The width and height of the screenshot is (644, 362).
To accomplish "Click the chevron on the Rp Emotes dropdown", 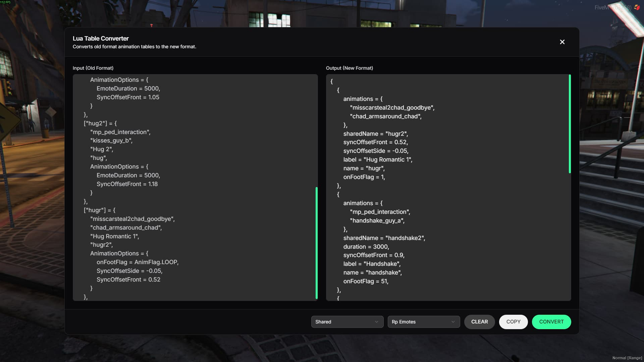I will coord(453,322).
